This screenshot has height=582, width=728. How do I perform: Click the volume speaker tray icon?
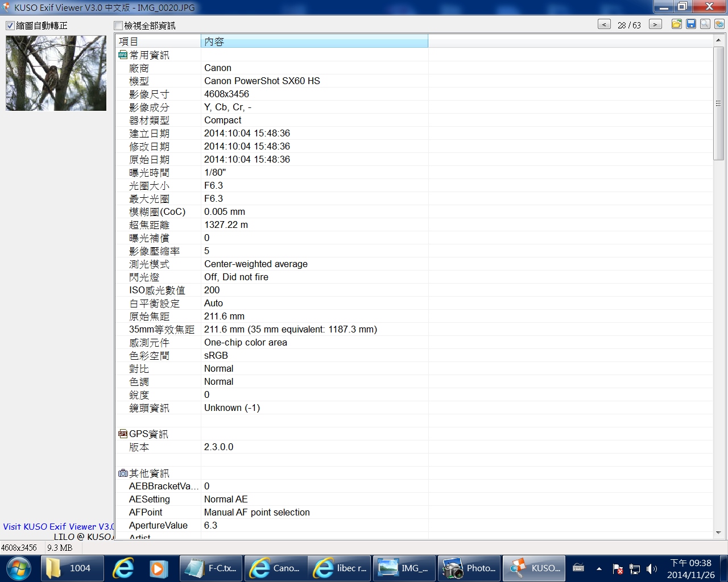pos(652,568)
